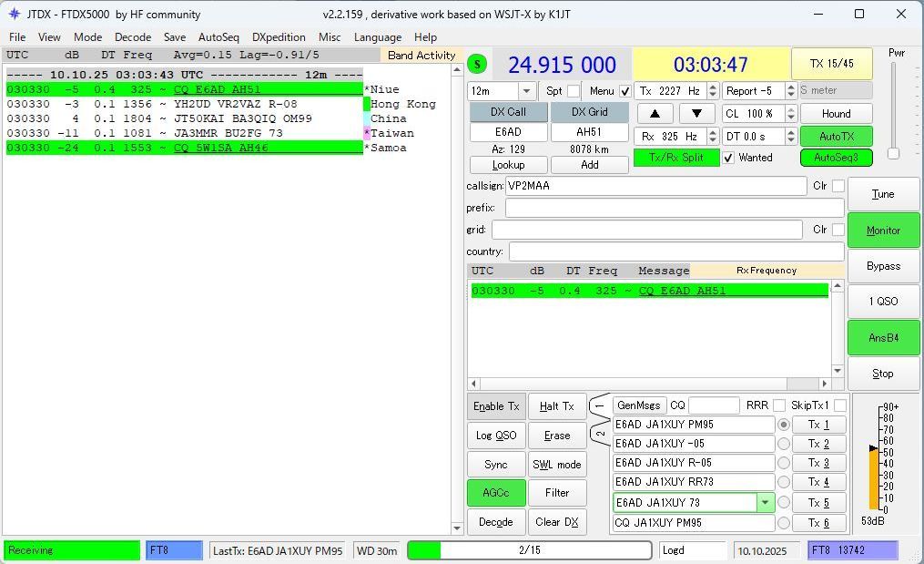Select message tab 1 beside GenMsgs
The image size is (924, 564).
tap(599, 405)
